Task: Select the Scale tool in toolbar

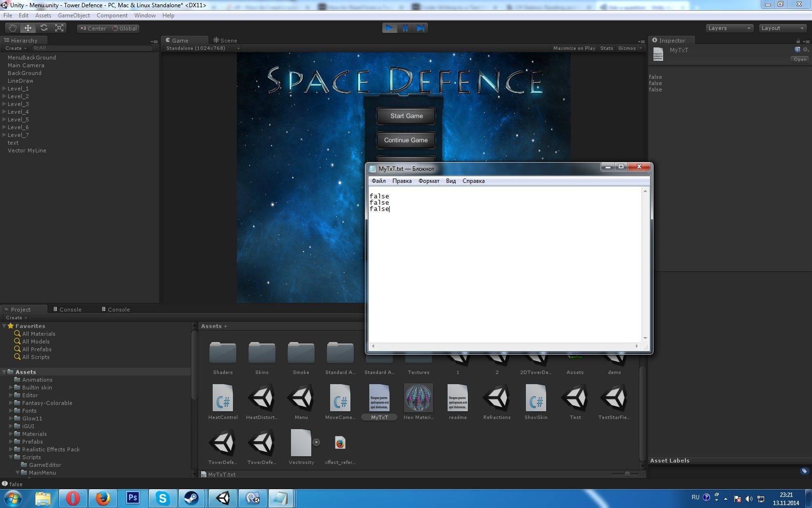Action: 59,28
